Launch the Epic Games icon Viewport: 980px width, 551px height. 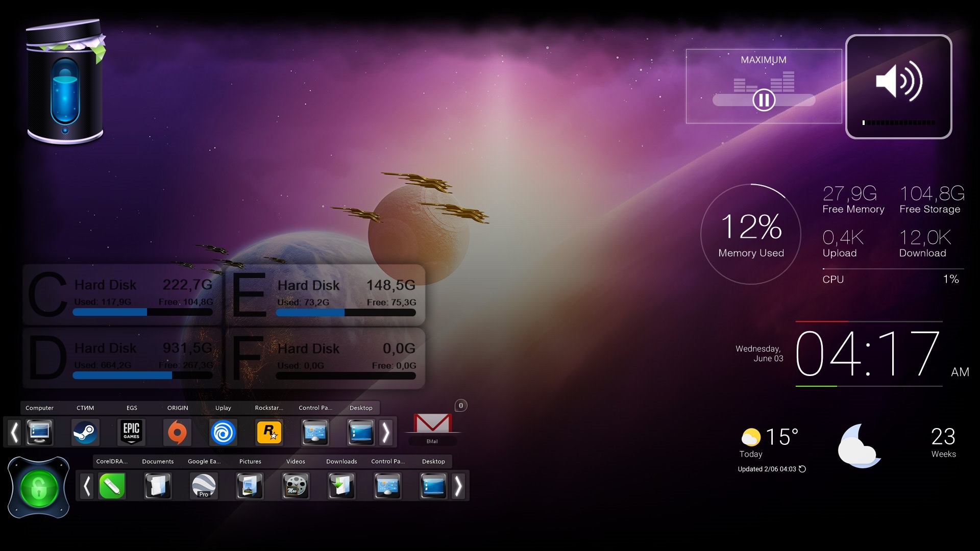click(x=131, y=433)
